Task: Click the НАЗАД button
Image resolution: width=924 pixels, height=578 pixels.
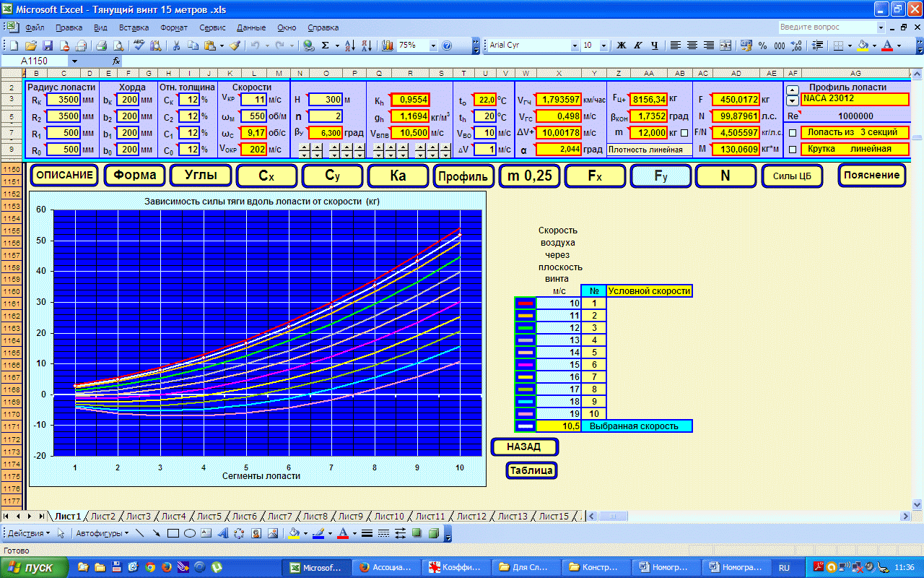Action: point(524,447)
